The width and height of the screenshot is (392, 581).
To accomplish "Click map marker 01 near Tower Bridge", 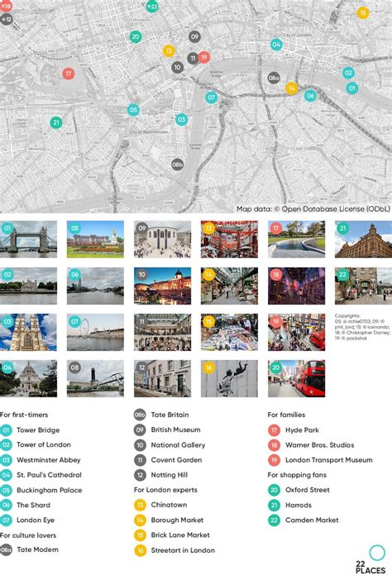I will pyautogui.click(x=351, y=89).
